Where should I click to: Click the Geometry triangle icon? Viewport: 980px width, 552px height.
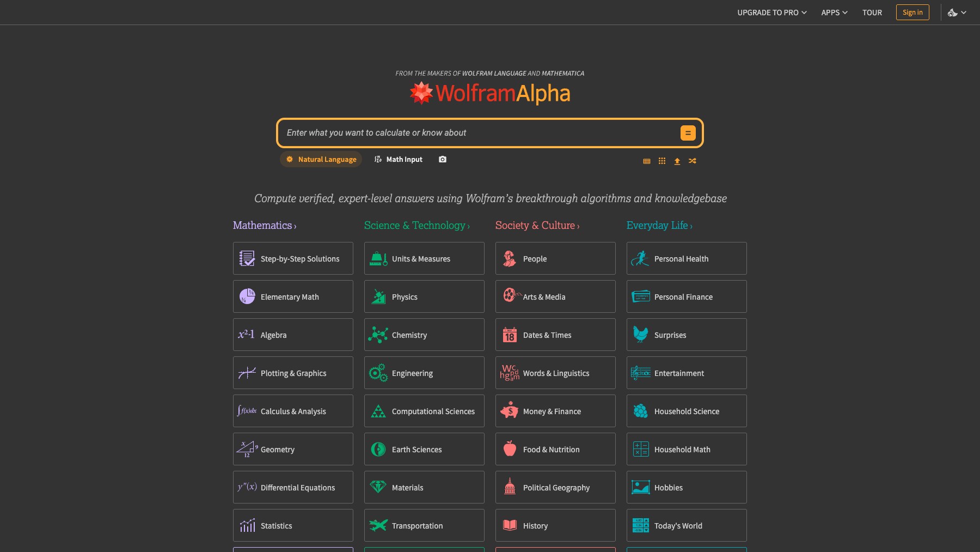[247, 449]
